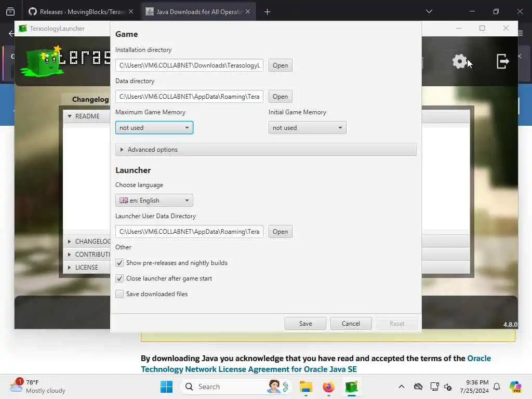This screenshot has height=399, width=532.
Task: Open Launcher User Data Directory
Action: coord(280,232)
